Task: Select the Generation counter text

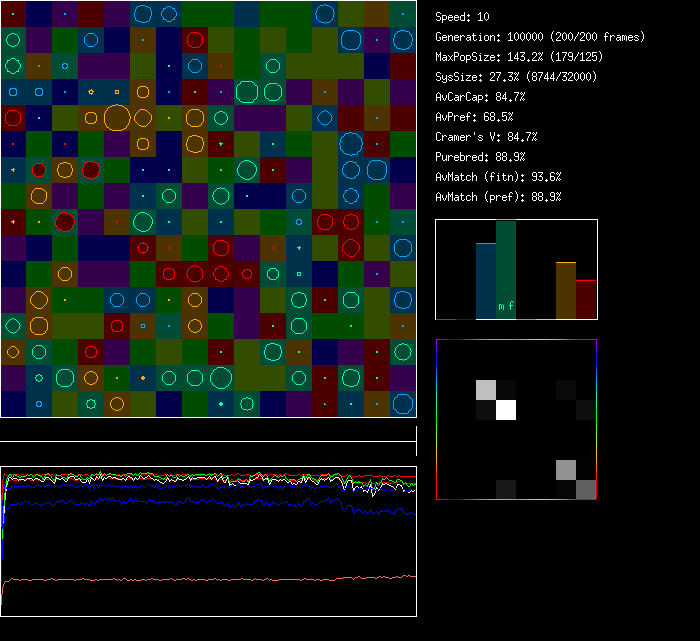Action: [540, 37]
